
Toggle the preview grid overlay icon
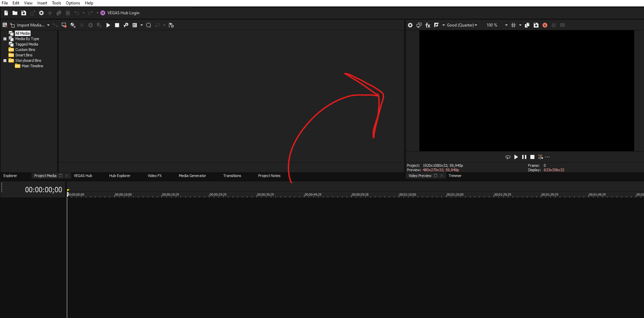click(513, 25)
